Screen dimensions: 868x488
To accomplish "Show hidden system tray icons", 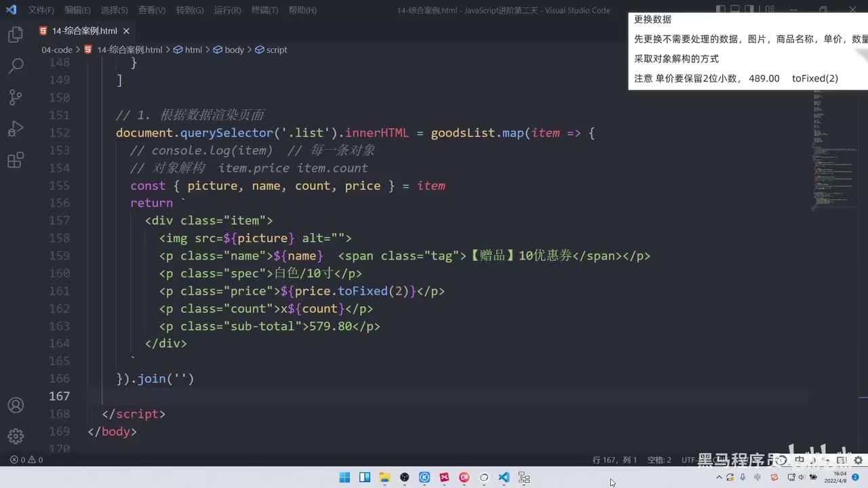I will [x=719, y=477].
